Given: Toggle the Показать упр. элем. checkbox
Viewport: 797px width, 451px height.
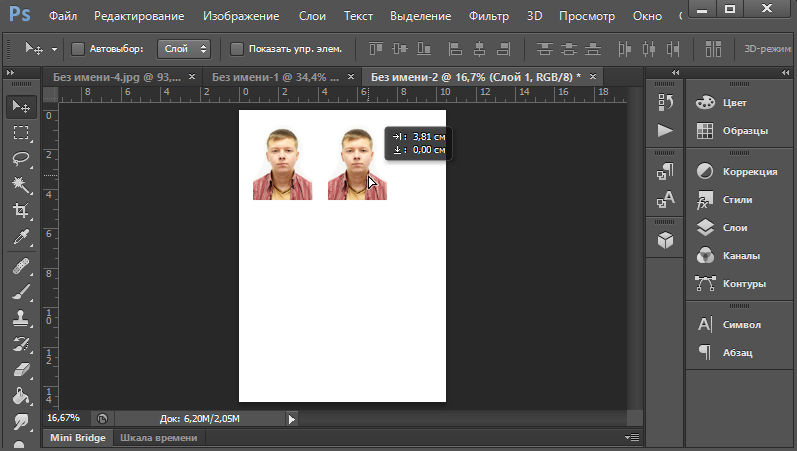Looking at the screenshot, I should pos(237,48).
